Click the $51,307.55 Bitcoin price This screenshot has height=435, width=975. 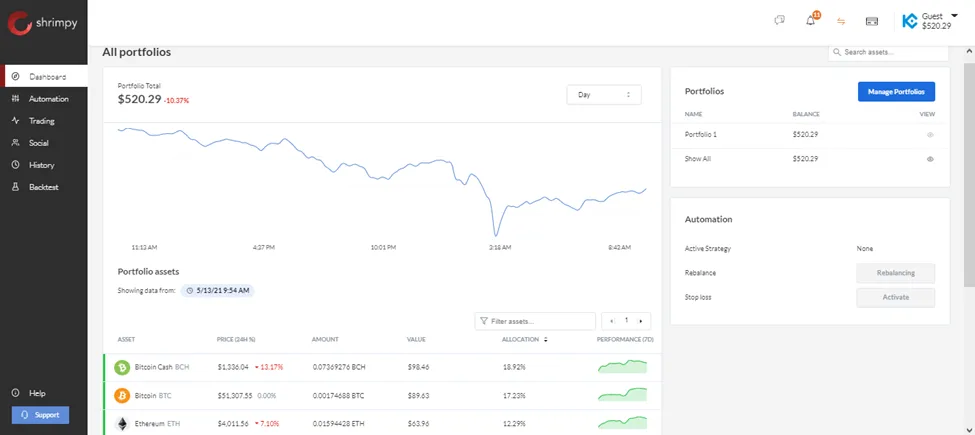[235, 395]
